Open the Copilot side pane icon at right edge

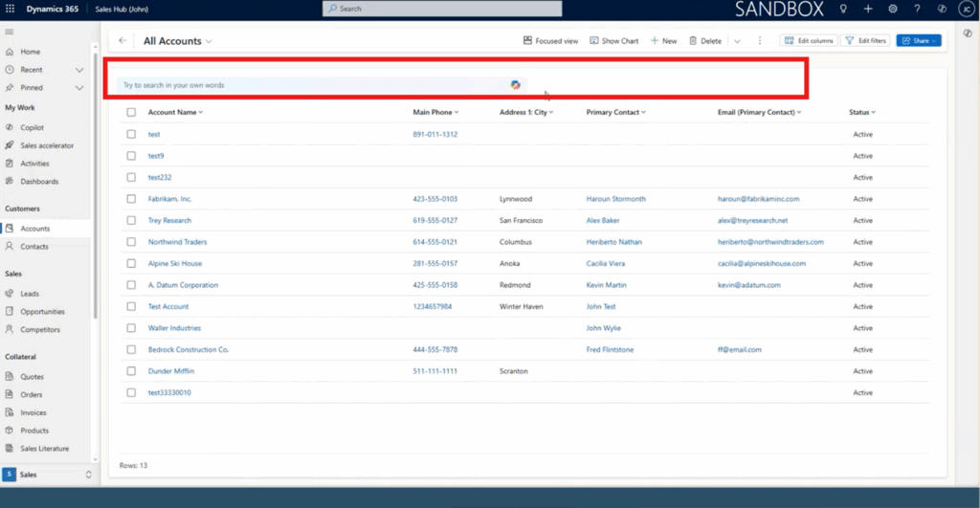pos(968,33)
